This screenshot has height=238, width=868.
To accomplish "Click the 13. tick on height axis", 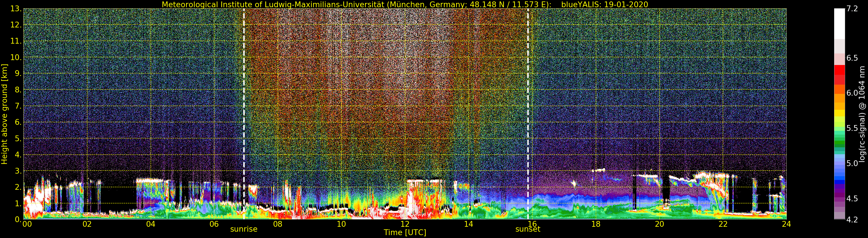I will pos(16,9).
